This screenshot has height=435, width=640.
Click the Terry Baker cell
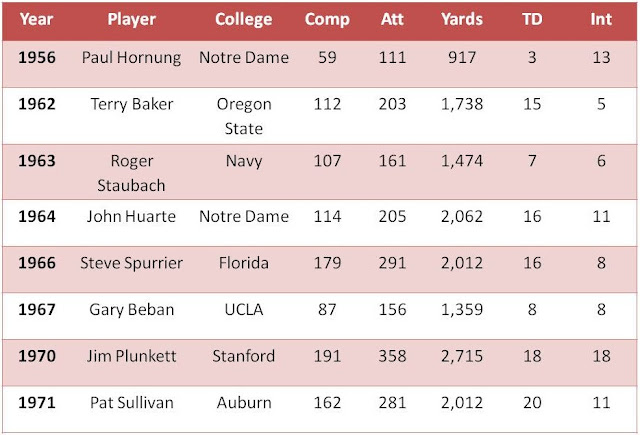tap(131, 103)
